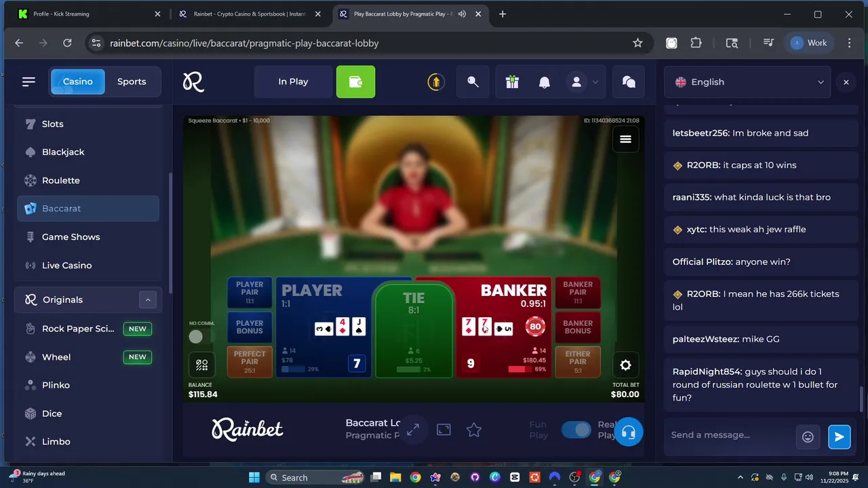
Task: Favorite the game with star icon
Action: tap(474, 430)
